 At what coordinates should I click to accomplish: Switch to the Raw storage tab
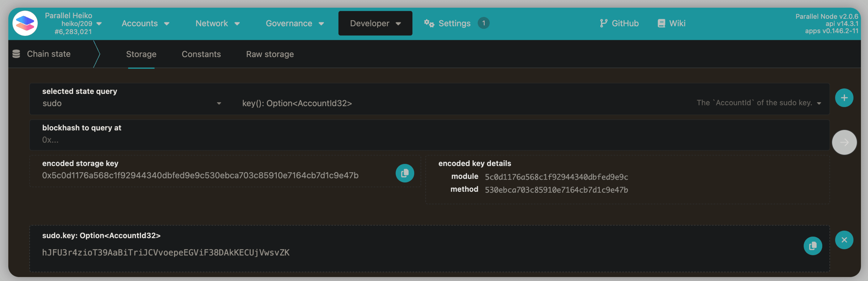click(270, 54)
